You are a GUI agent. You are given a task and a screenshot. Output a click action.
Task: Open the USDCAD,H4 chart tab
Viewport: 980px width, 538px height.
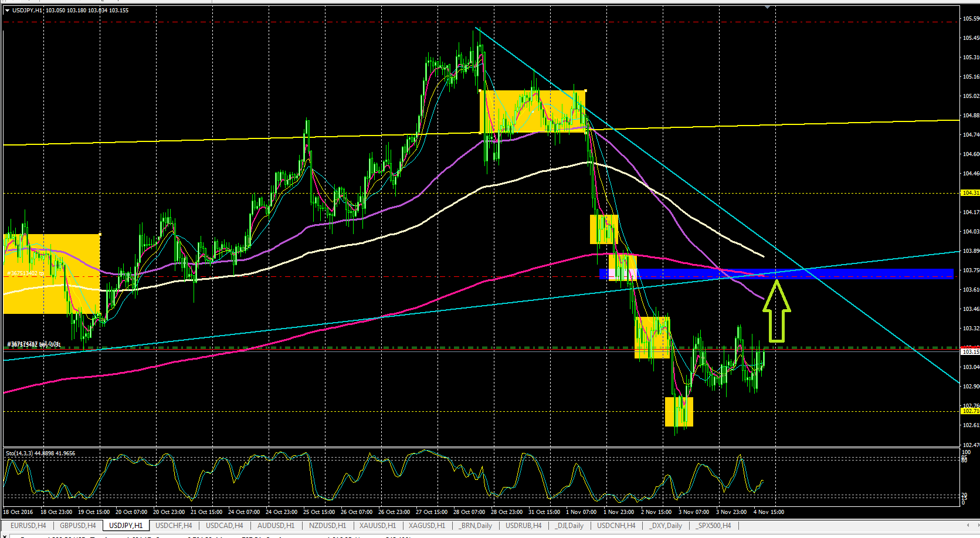pos(224,526)
